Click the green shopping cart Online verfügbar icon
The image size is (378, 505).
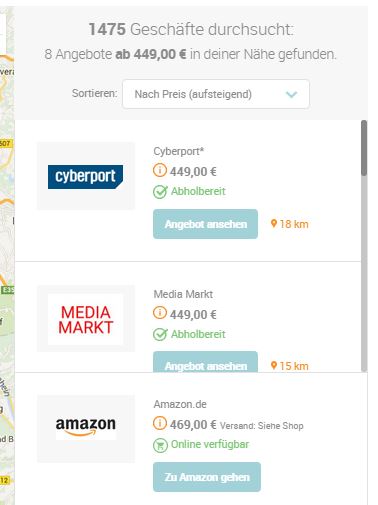(x=160, y=445)
